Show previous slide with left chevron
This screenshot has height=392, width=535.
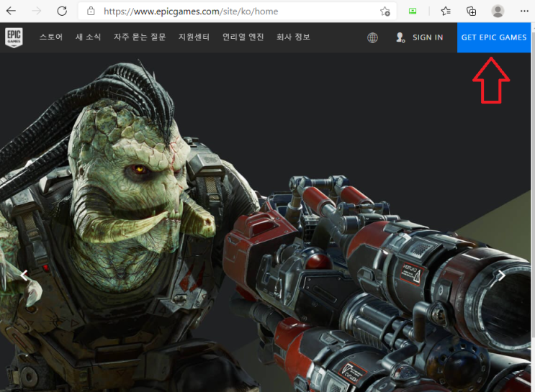tap(24, 275)
